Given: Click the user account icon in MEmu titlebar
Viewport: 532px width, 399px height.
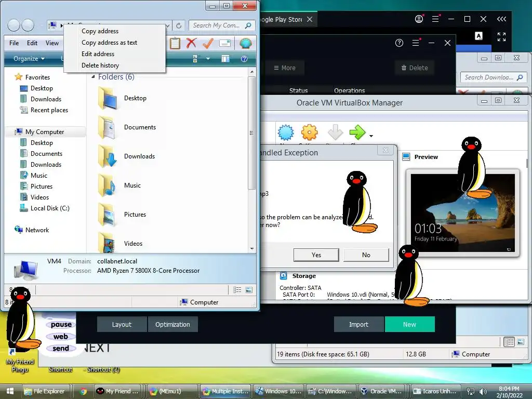Looking at the screenshot, I should (x=419, y=19).
